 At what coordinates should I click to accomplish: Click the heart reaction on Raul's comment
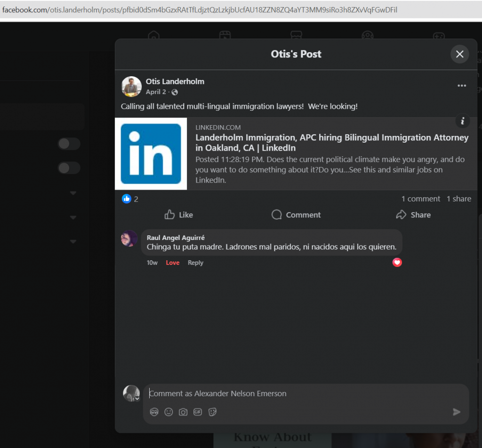[397, 263]
